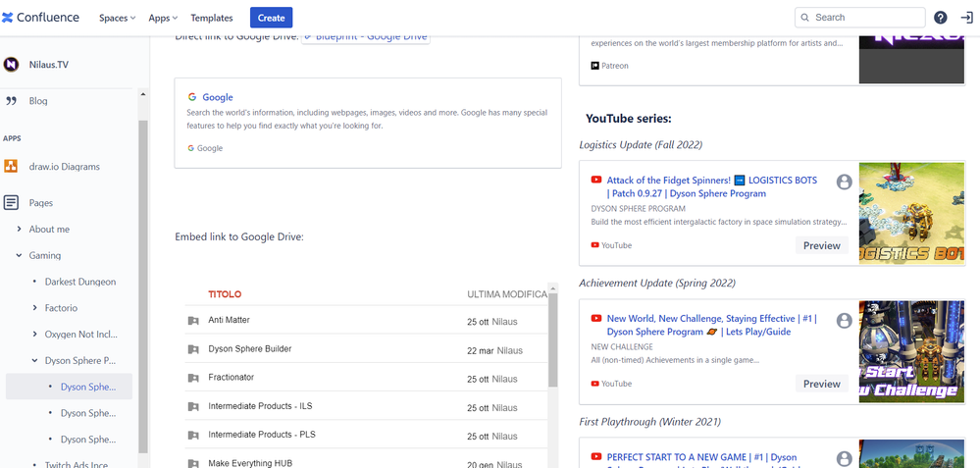Viewport: 980px width, 468px height.
Task: Click the search magnifier icon
Action: click(805, 18)
